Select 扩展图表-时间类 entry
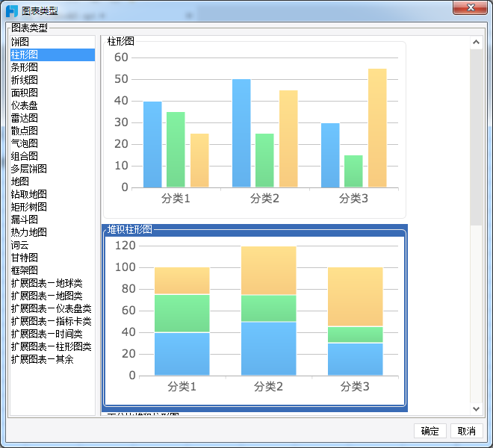 point(52,334)
